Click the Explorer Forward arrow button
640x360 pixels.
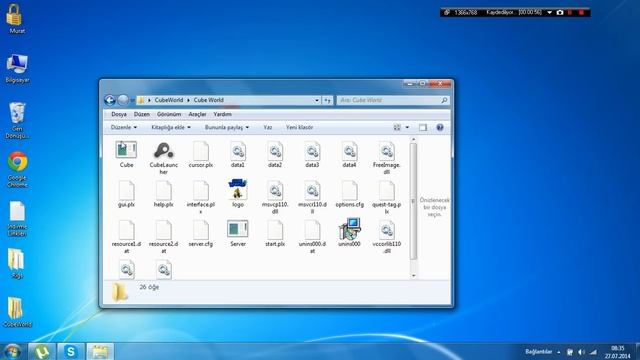click(123, 100)
